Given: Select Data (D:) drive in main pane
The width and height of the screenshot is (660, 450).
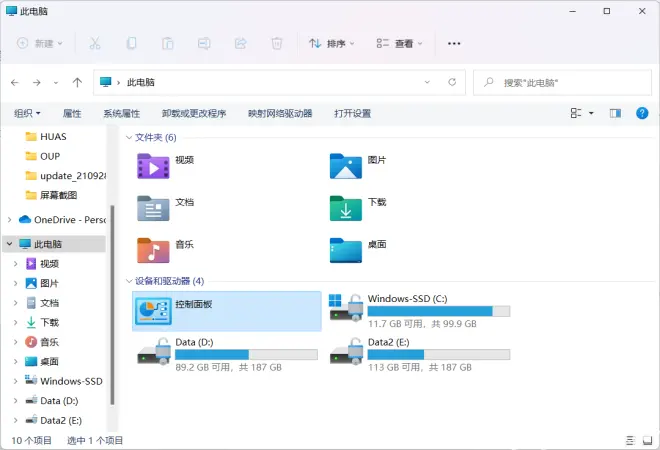Looking at the screenshot, I should [x=227, y=355].
